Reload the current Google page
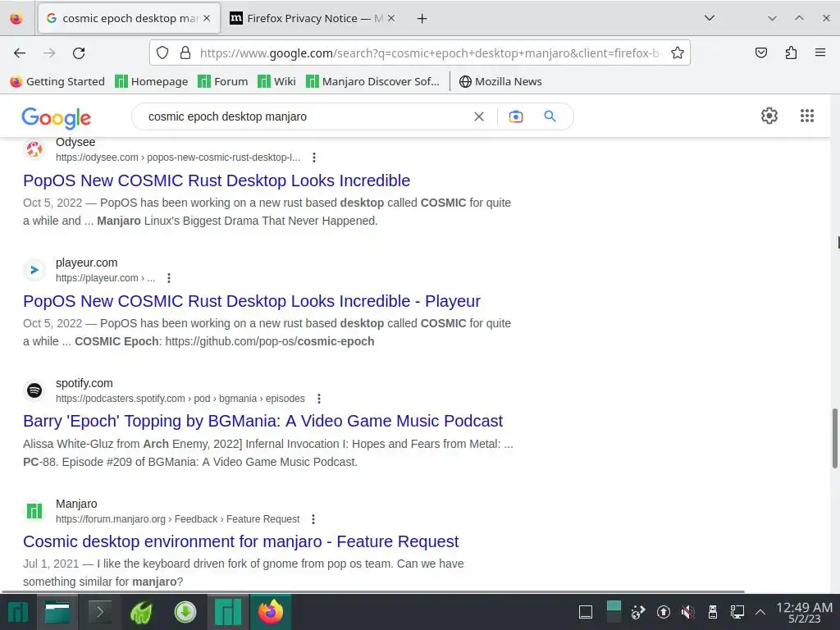Image resolution: width=840 pixels, height=630 pixels. click(x=79, y=53)
